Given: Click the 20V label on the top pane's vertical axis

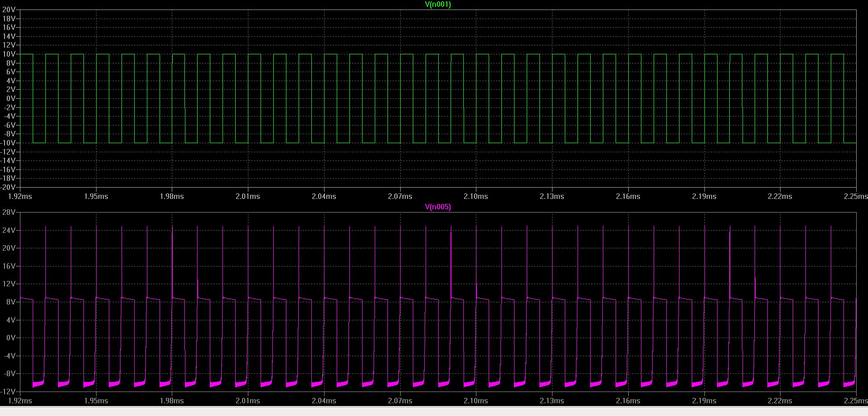Looking at the screenshot, I should (x=9, y=10).
